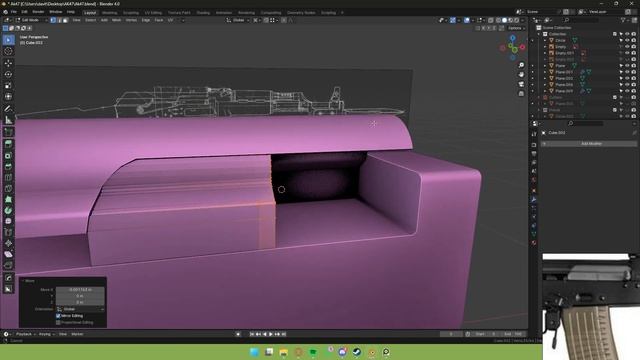Open the Edit Mode dropdown
This screenshot has height=360, width=640.
31,20
